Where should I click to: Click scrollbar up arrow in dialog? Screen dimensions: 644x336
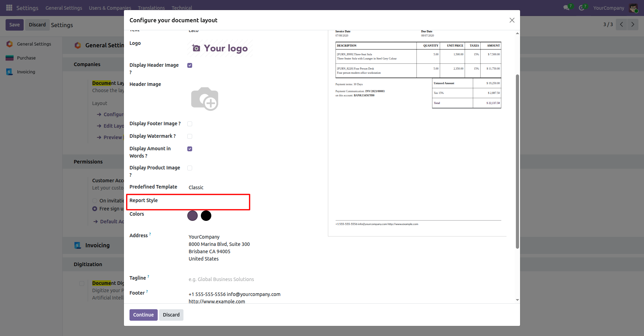[517, 33]
